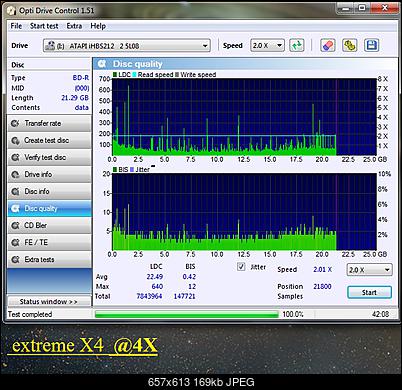Open the Start test menu

click(44, 26)
